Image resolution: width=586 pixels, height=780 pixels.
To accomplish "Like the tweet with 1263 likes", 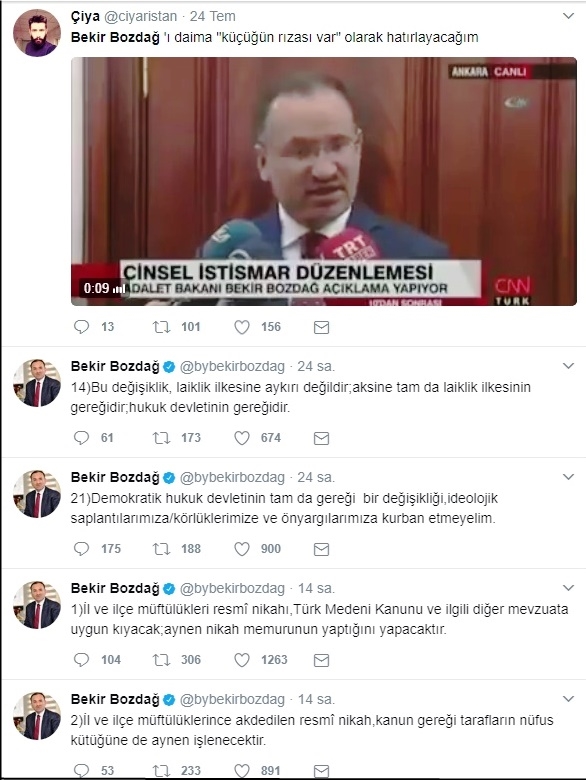I will 242,660.
